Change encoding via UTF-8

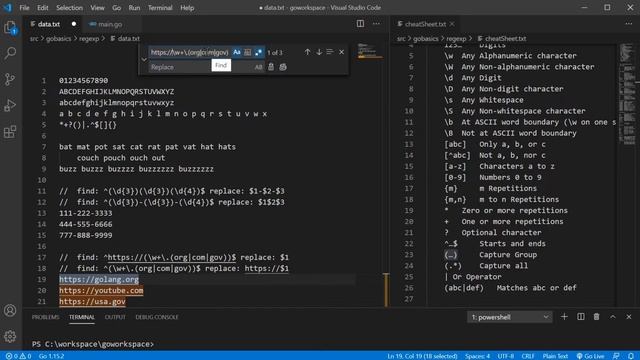point(506,356)
